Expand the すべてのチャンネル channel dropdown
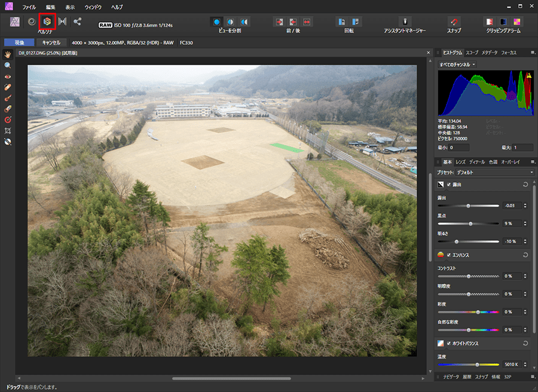The image size is (538, 392). [x=457, y=64]
